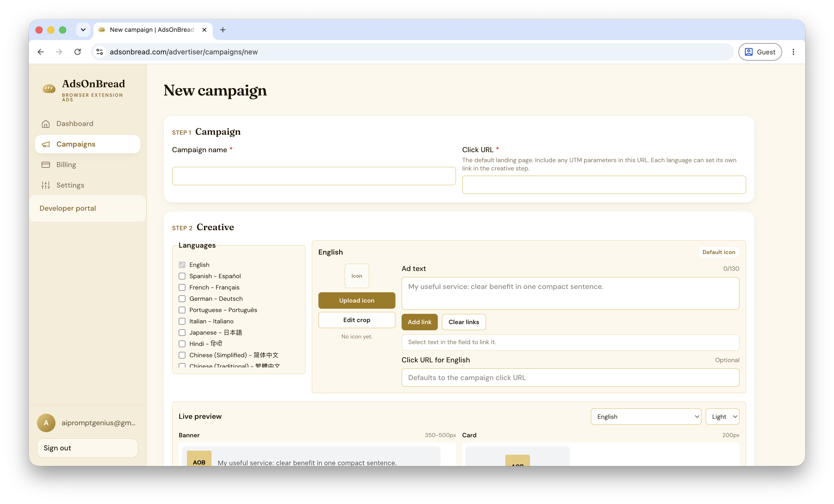Viewport: 834px width, 504px height.
Task: Click the Live preview heading
Action: pyautogui.click(x=200, y=416)
